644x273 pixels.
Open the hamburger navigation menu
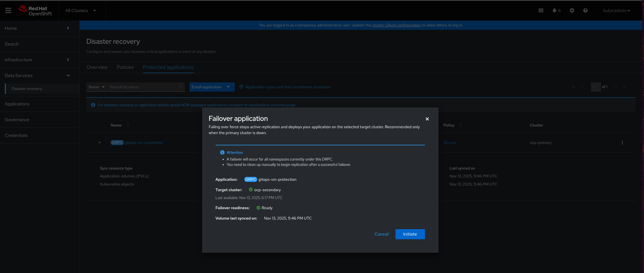8,10
